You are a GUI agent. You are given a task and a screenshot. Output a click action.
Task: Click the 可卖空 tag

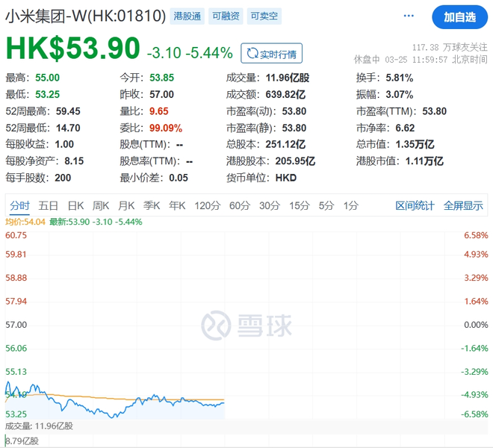pyautogui.click(x=264, y=16)
